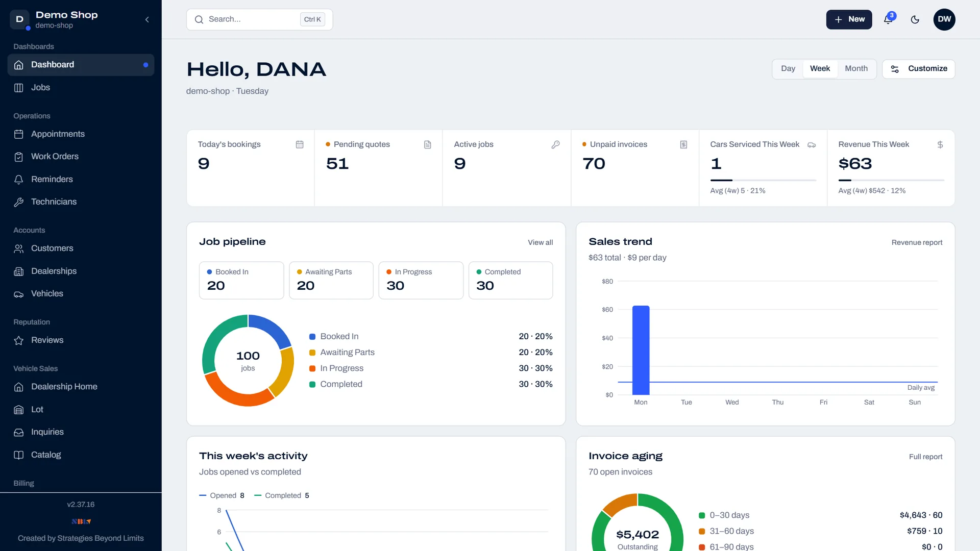Switch to Month view
The width and height of the screenshot is (980, 551).
856,68
